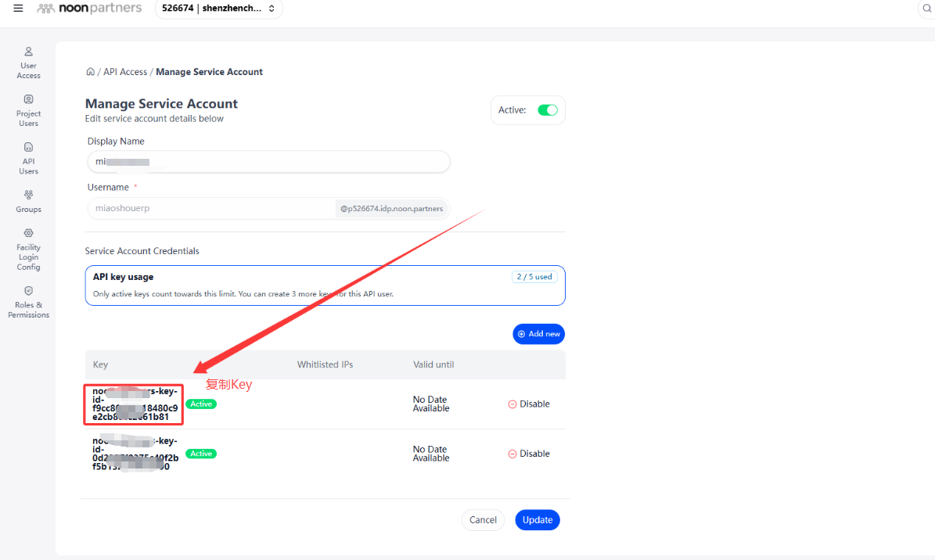The width and height of the screenshot is (935, 560).
Task: Toggle the Active service account switch
Action: tap(548, 109)
